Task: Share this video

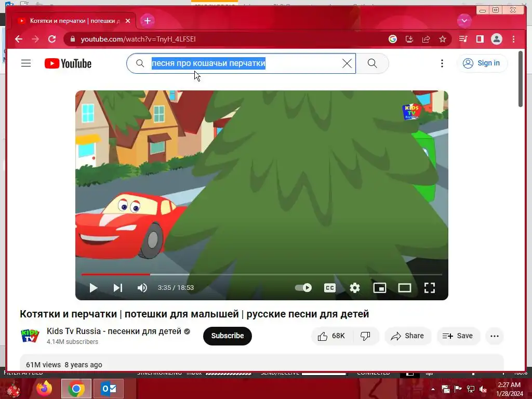Action: 407,336
